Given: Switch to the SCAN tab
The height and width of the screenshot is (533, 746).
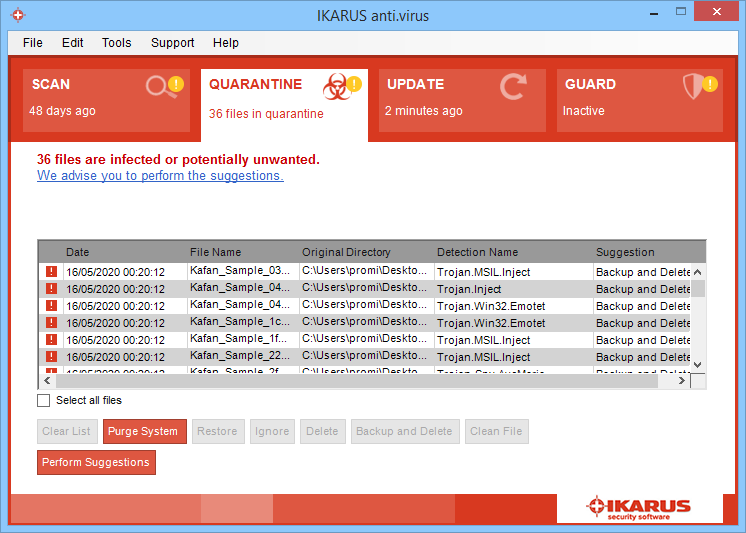Looking at the screenshot, I should pos(107,100).
